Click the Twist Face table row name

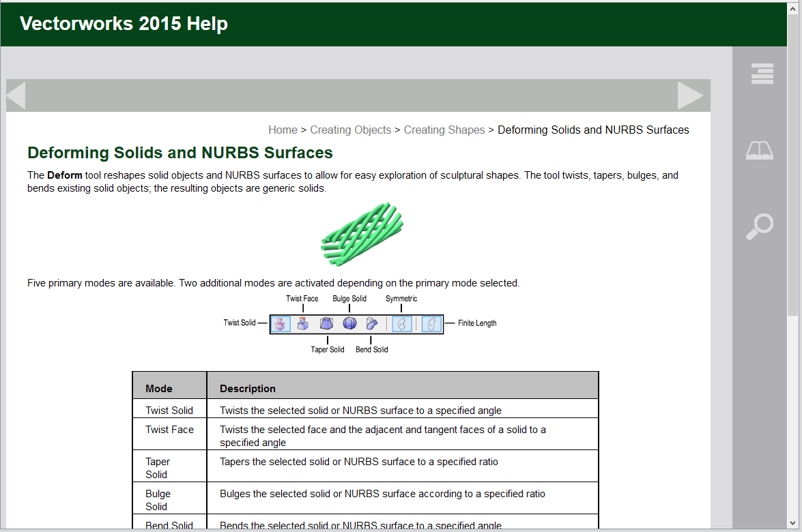(x=169, y=430)
